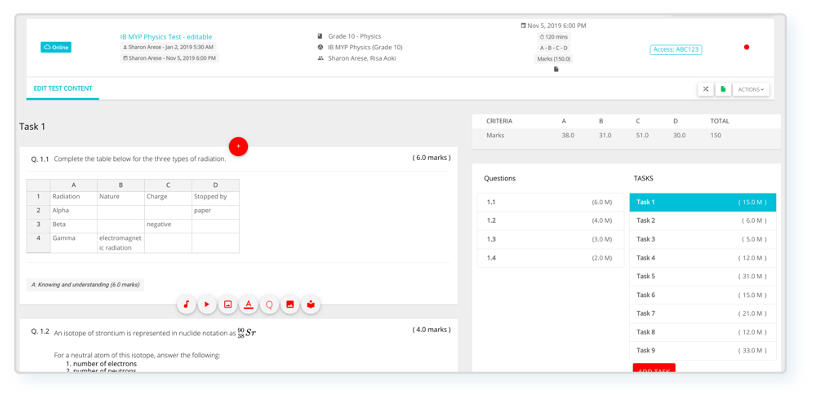Image resolution: width=814 pixels, height=402 pixels.
Task: Click the Access: ABC123 code badge
Action: tap(675, 49)
